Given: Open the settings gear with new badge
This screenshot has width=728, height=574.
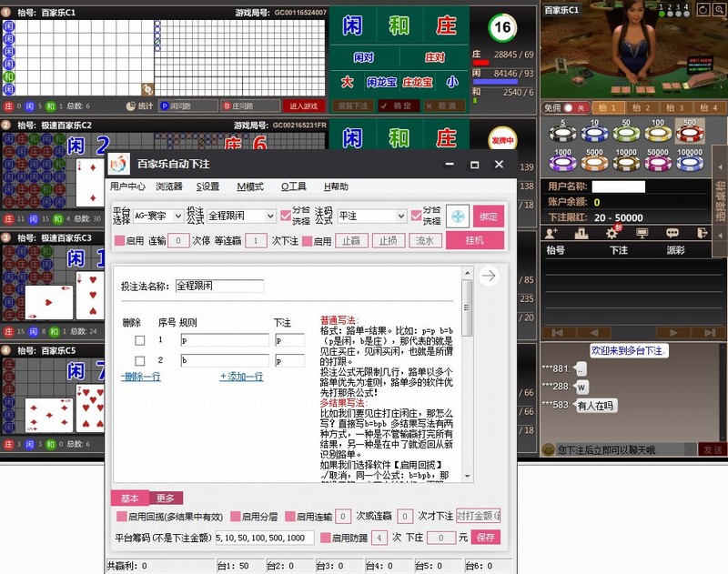Looking at the screenshot, I should pyautogui.click(x=612, y=232).
